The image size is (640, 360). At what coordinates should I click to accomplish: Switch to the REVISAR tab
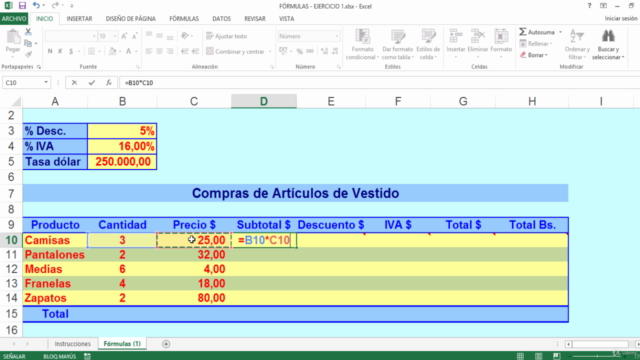[x=255, y=19]
